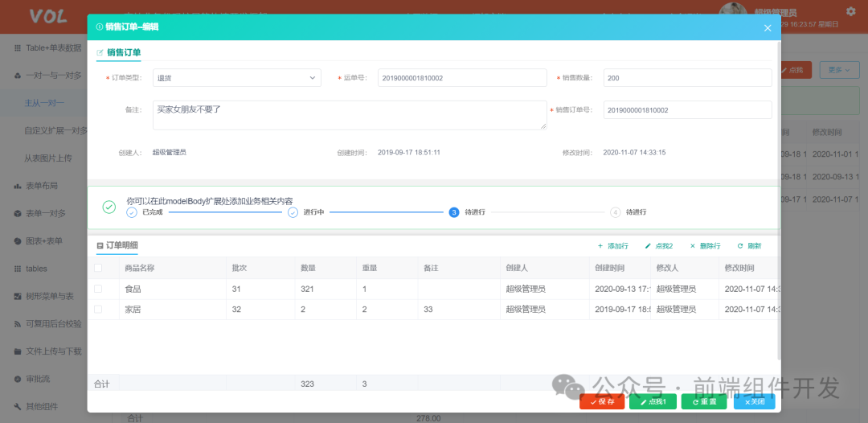The height and width of the screenshot is (423, 868).
Task: Check the 家居 row checkbox
Action: point(98,310)
